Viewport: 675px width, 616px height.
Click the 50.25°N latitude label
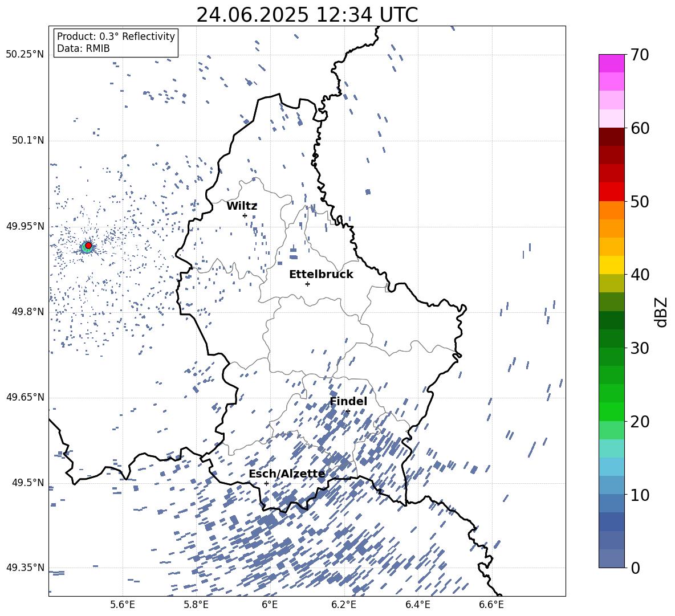pyautogui.click(x=25, y=55)
